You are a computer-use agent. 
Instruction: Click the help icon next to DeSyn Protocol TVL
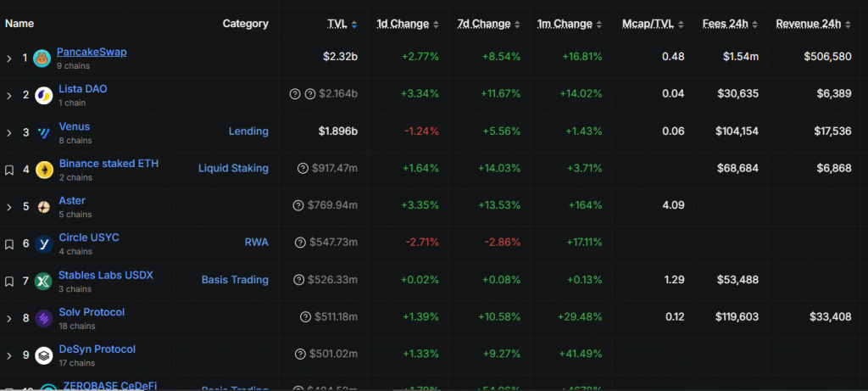[301, 355]
